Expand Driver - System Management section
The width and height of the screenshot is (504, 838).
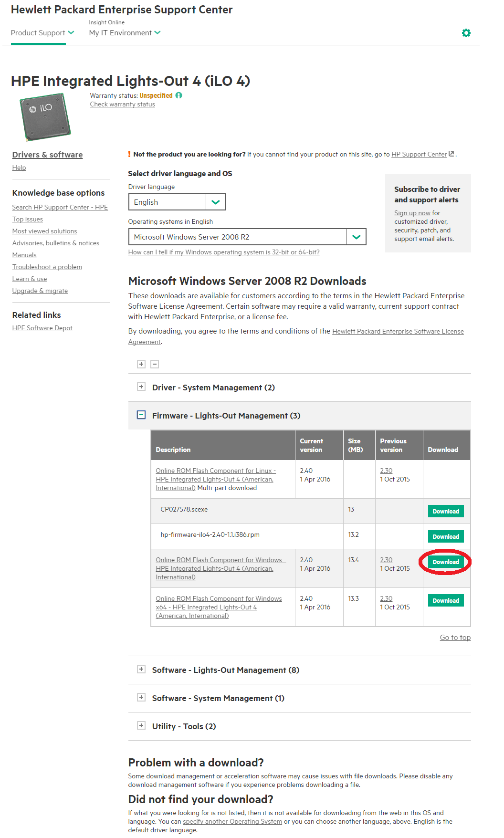click(x=141, y=387)
